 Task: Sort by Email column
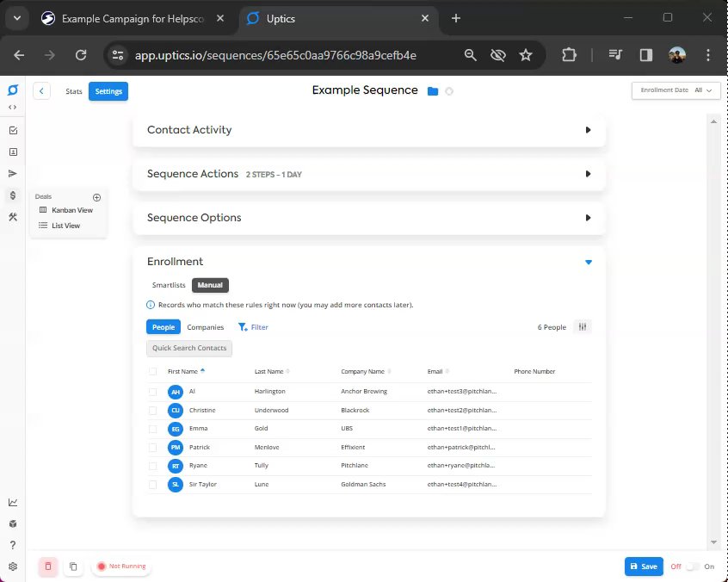[438, 371]
